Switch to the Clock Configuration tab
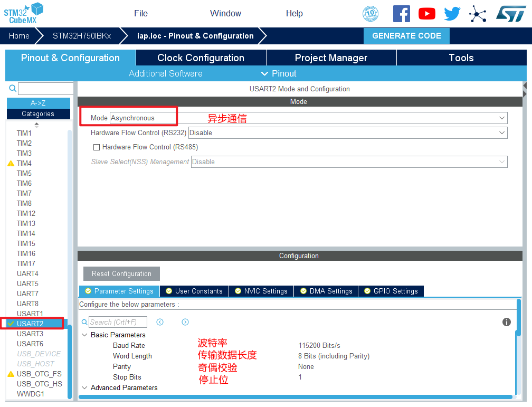 (x=201, y=58)
